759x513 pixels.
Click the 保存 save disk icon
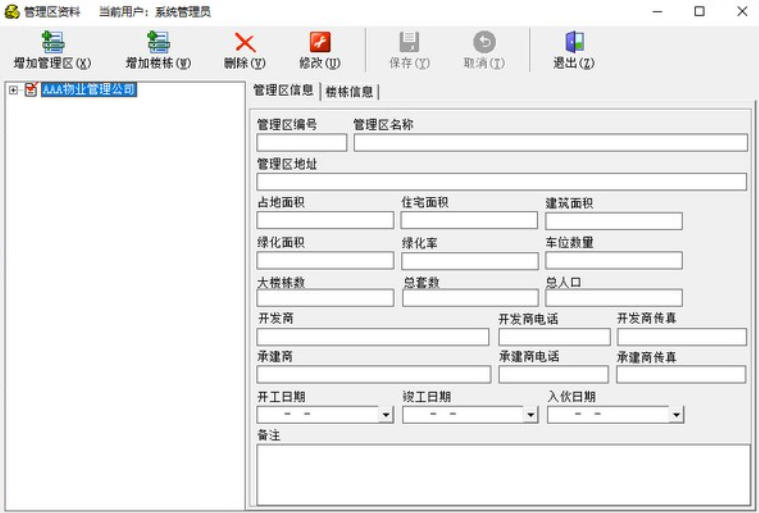[x=409, y=42]
